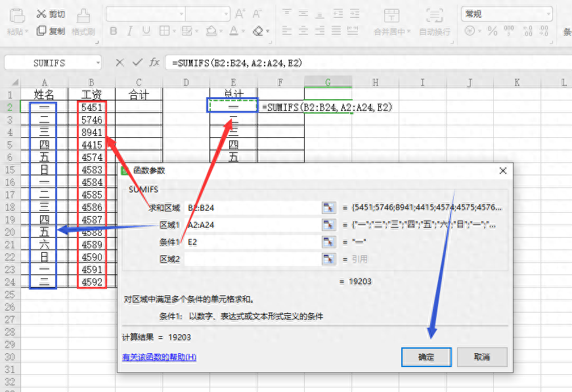This screenshot has width=572, height=392.
Task: Click range selector icon for 区域2
Action: coord(328,259)
